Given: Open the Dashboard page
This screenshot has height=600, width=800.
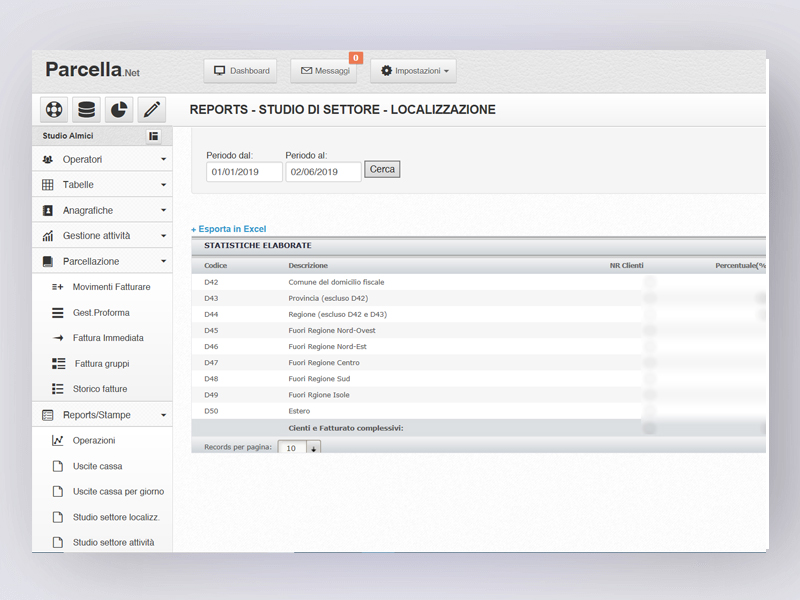Looking at the screenshot, I should (241, 71).
